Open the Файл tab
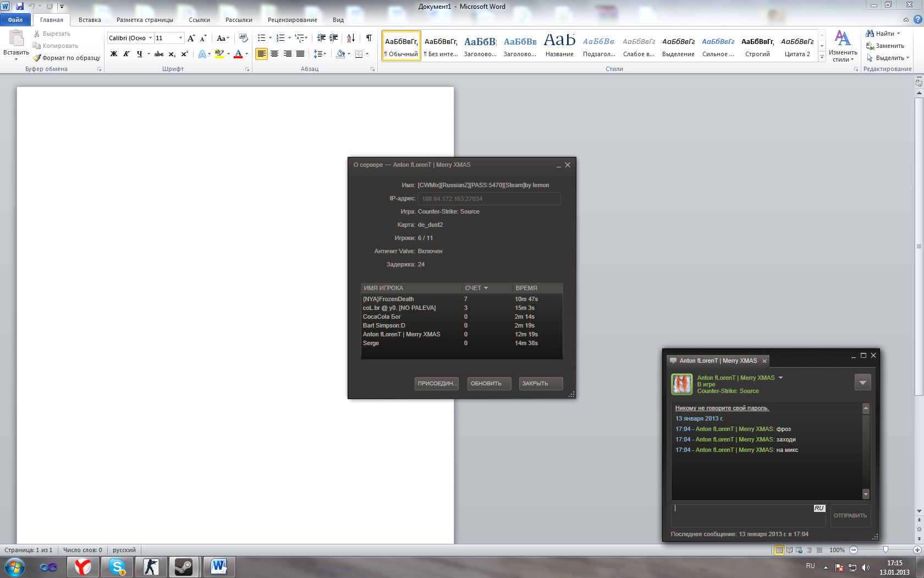The image size is (924, 578). coord(15,20)
